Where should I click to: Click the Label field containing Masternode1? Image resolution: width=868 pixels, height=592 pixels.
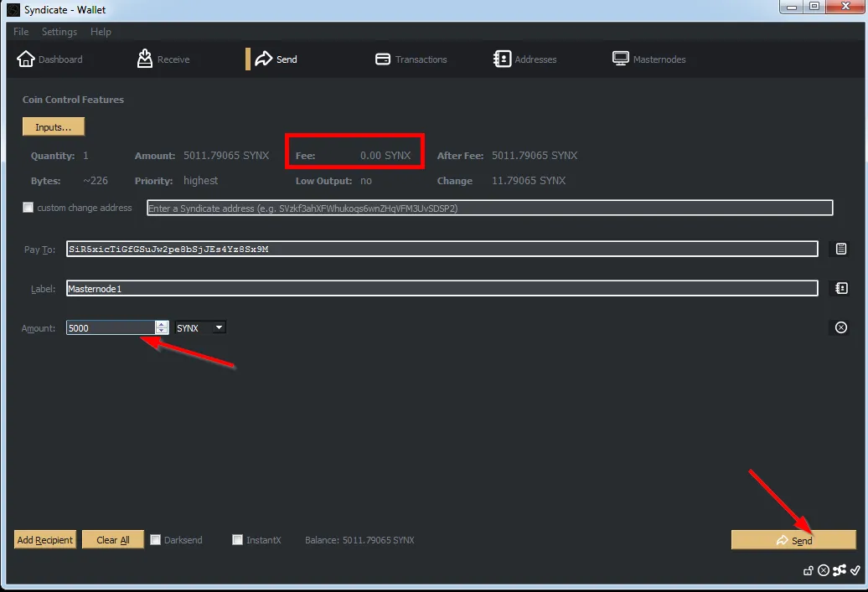[x=442, y=288]
